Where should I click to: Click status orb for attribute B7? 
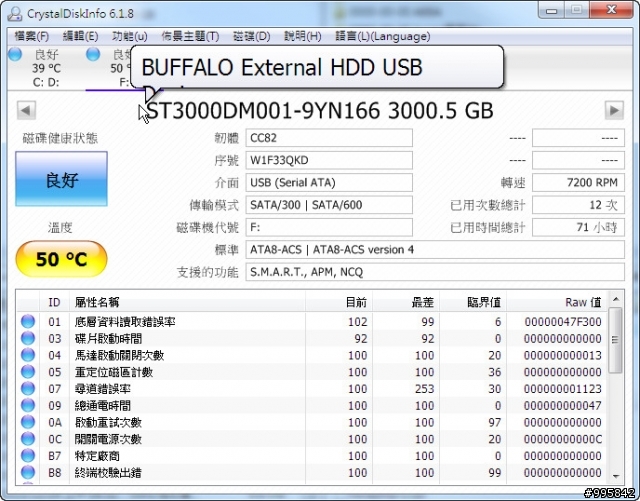tap(28, 455)
